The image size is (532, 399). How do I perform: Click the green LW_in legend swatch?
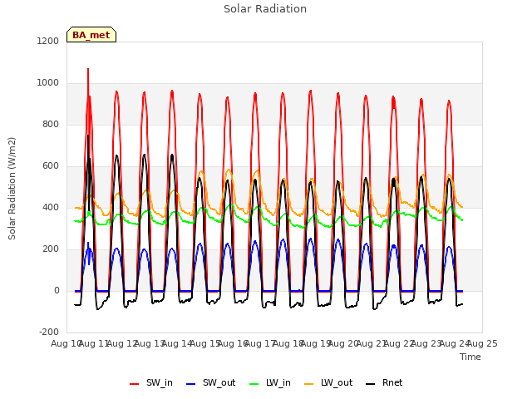click(254, 384)
